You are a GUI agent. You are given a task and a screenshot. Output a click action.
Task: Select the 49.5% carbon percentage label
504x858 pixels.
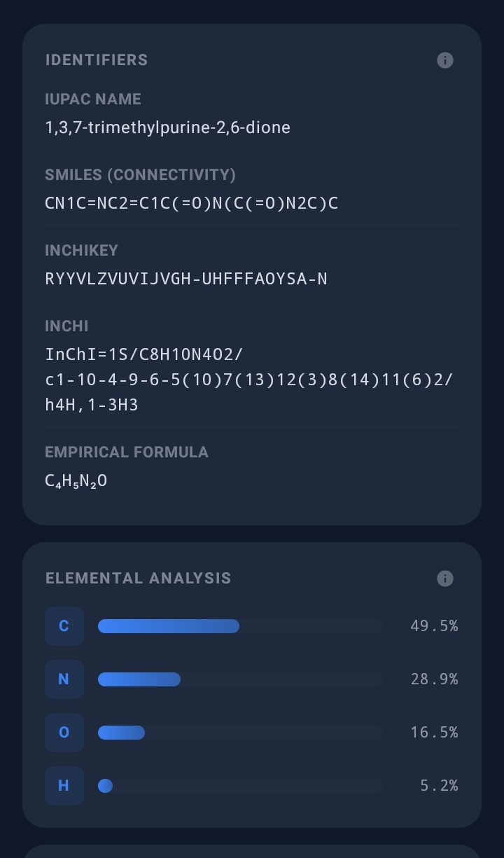click(434, 626)
